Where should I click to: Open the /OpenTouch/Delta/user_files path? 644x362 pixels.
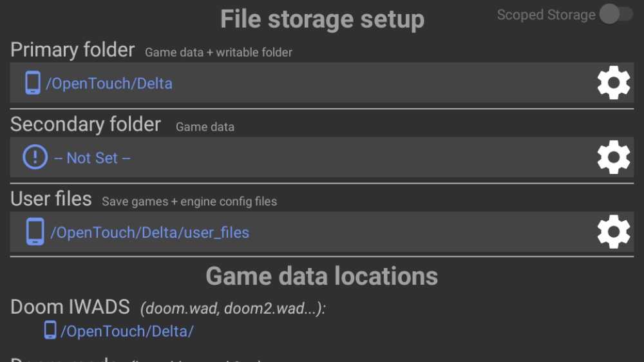point(150,233)
